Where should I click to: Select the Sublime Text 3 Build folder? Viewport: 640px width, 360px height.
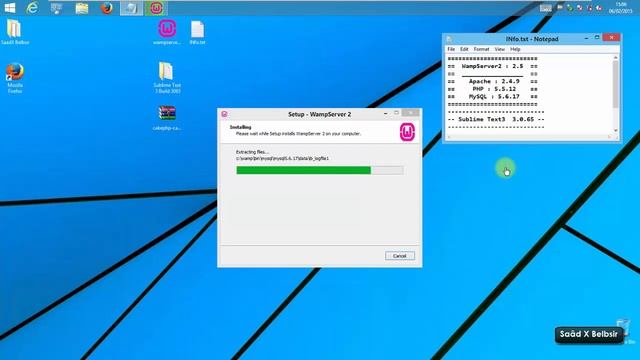(167, 77)
